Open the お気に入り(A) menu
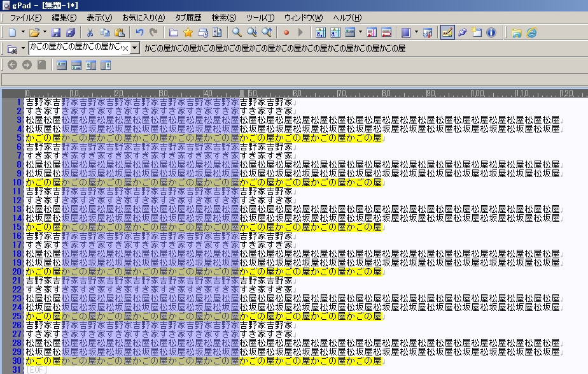This screenshot has height=374, width=588. coord(143,18)
